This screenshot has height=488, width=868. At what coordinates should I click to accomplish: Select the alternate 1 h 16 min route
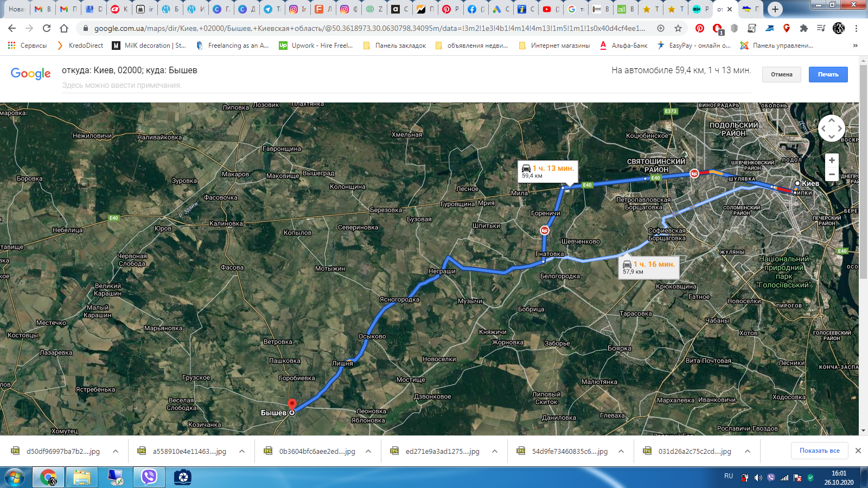click(x=649, y=267)
